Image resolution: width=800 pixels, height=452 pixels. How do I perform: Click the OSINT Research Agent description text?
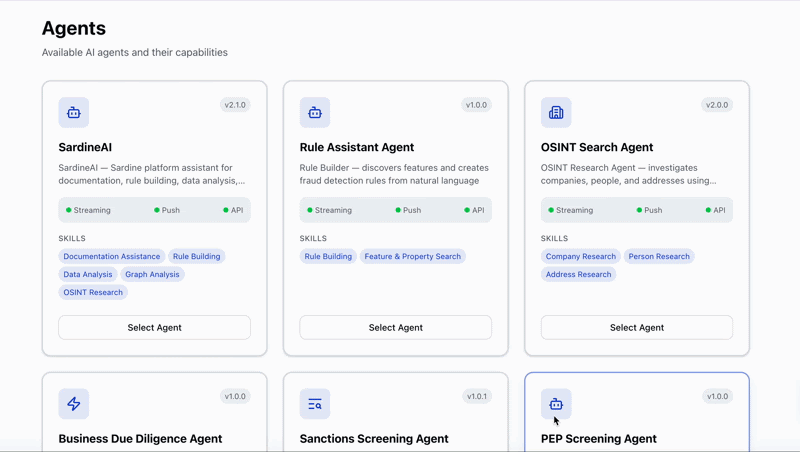629,174
